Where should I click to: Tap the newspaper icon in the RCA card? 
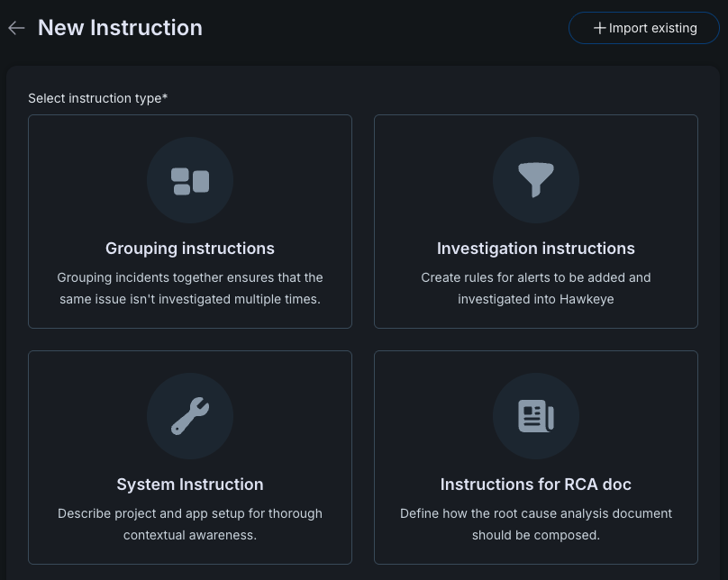coord(536,416)
